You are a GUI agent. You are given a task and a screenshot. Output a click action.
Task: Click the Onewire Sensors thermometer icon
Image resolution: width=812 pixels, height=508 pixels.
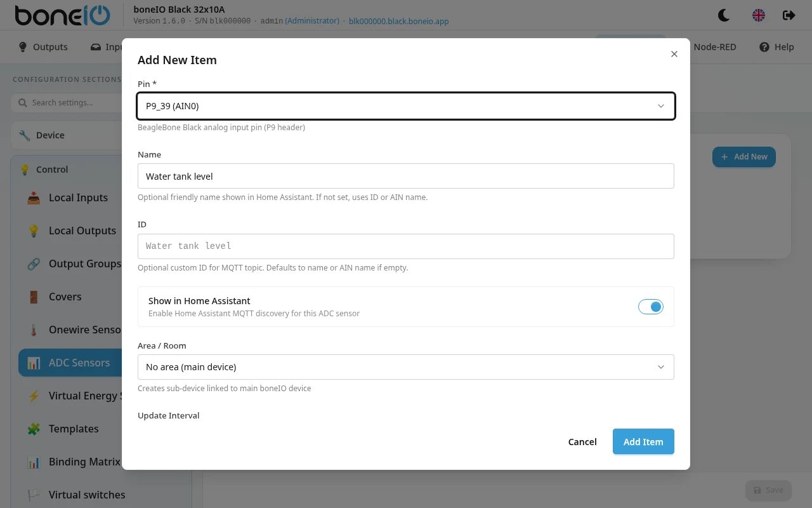coord(34,330)
